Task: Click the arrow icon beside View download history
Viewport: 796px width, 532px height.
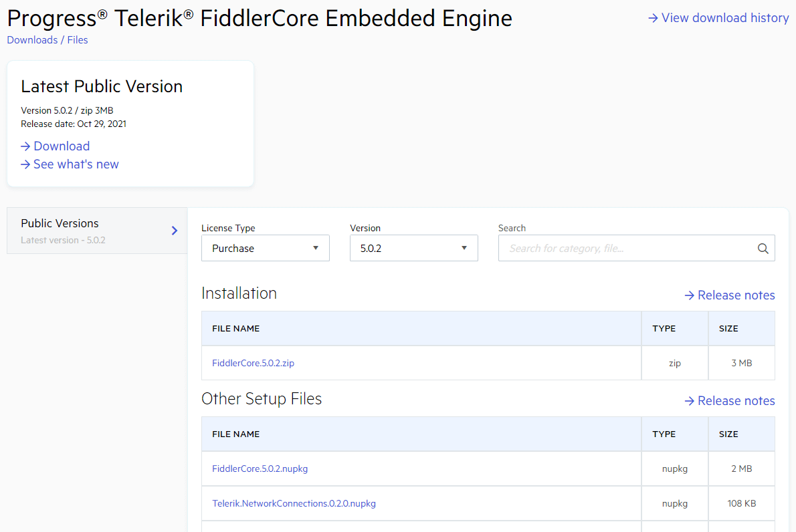Action: click(x=652, y=18)
